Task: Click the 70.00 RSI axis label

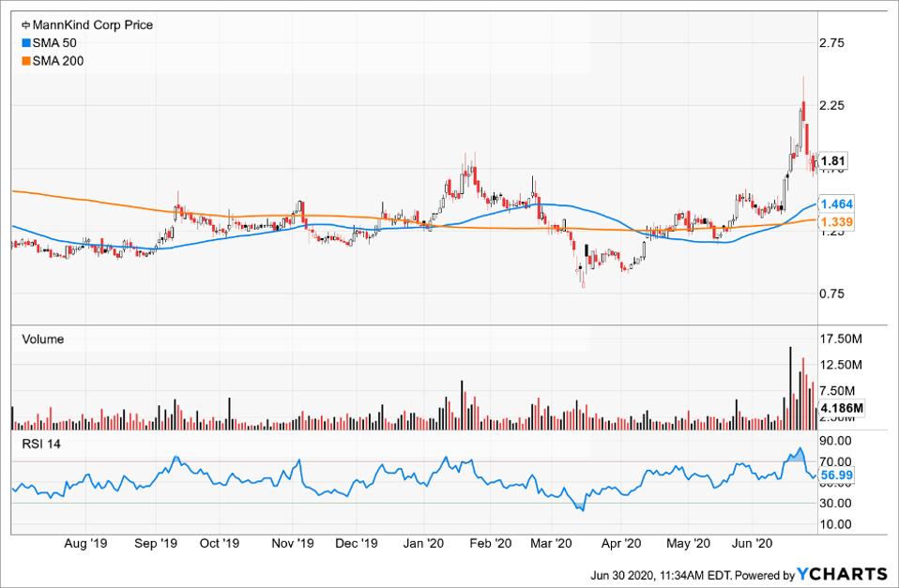Action: [x=836, y=461]
